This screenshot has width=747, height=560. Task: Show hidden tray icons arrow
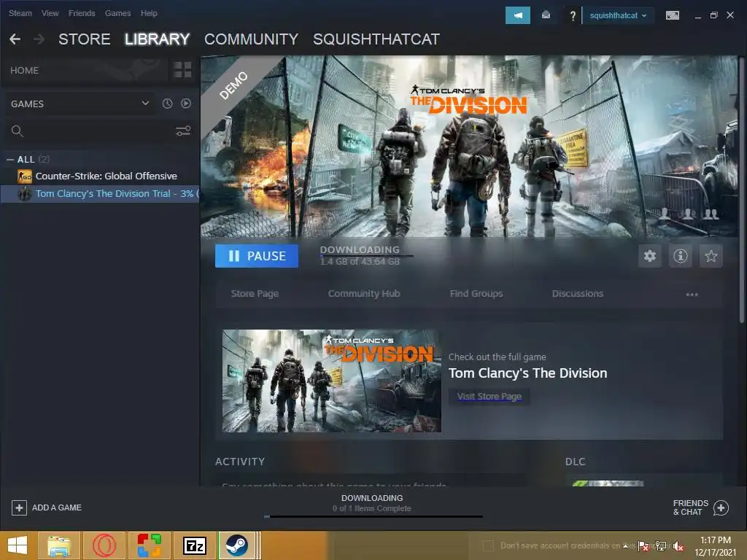(x=626, y=546)
